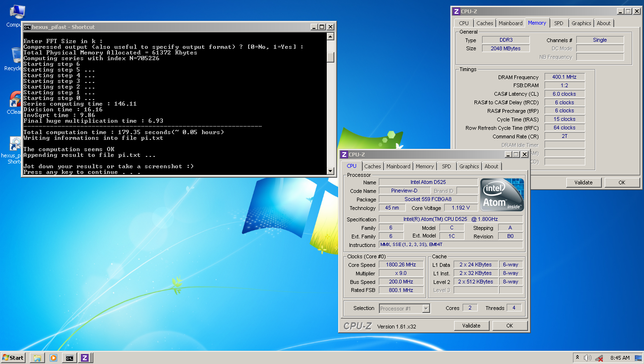Image resolution: width=644 pixels, height=364 pixels.
Task: Switch to CPU-Z from the taskbar
Action: 85,358
